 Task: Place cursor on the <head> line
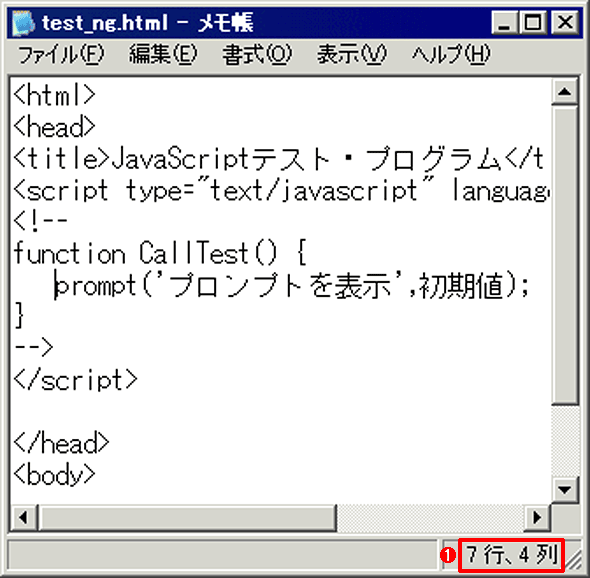coord(54,127)
